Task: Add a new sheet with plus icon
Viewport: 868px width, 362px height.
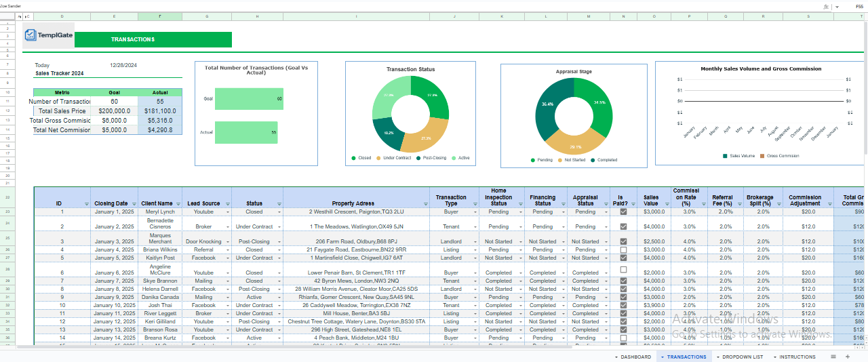Action: [x=847, y=357]
